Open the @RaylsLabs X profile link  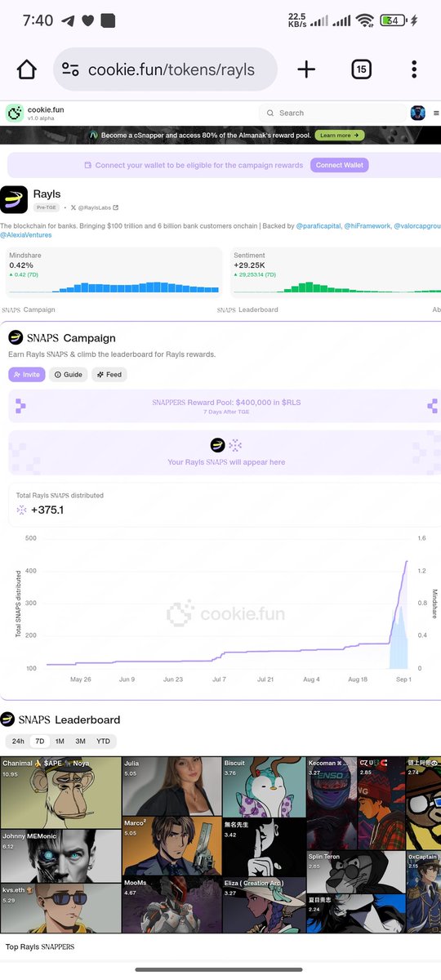coord(94,208)
